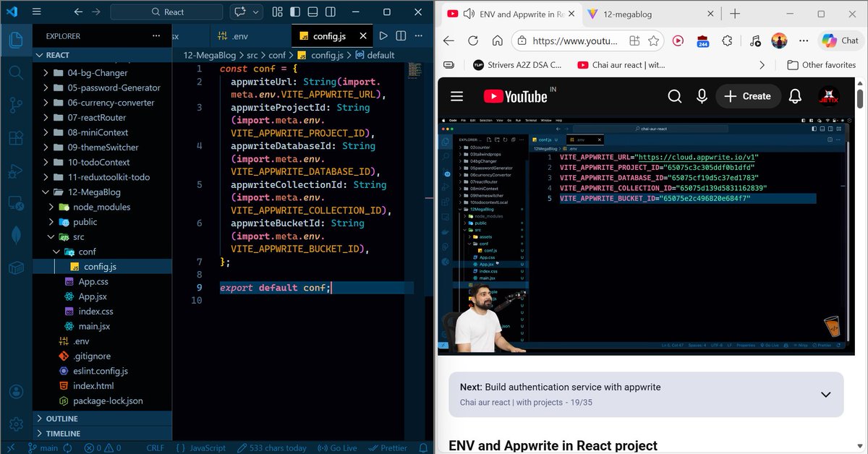Screen dimensions: 868x454
Task: Open Explorer Views and More Actions ellipsis
Action: point(156,36)
